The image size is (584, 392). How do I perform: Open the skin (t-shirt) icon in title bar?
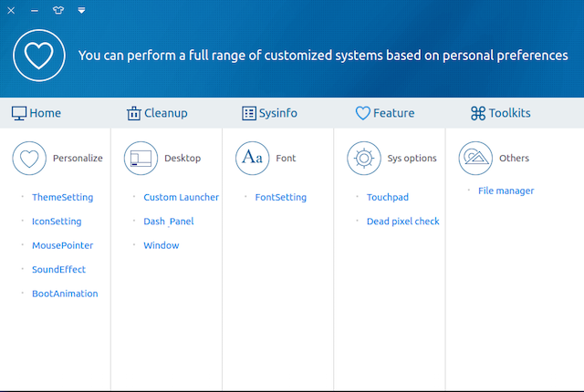pos(58,10)
